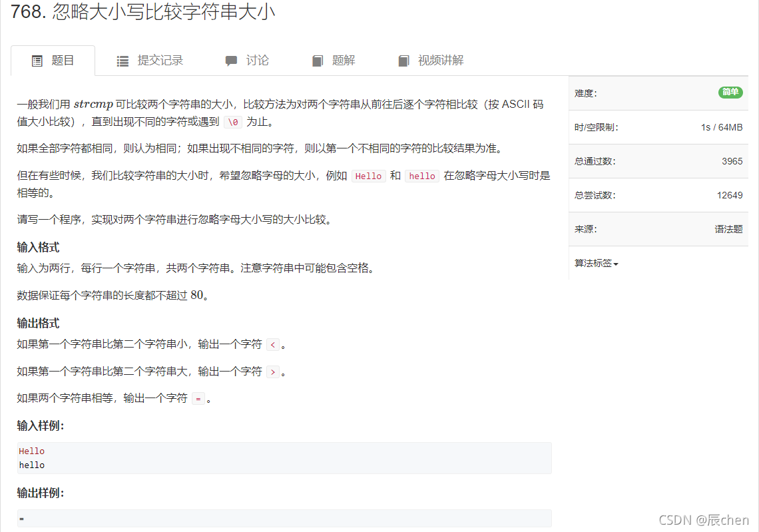Expand the 算法标签 dropdown
This screenshot has width=759, height=532.
coord(596,263)
